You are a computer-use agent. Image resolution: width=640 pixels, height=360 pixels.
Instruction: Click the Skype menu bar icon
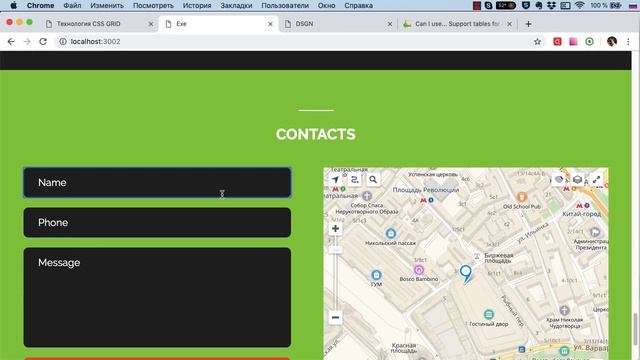488,6
